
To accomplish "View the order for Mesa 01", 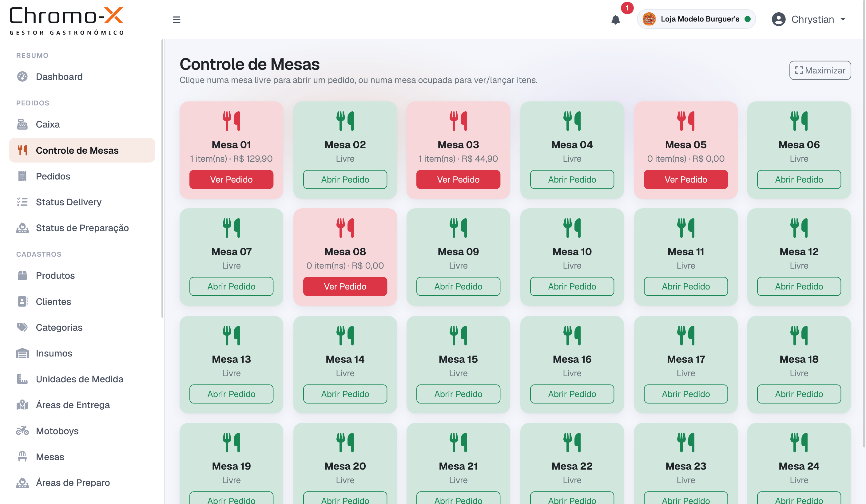I will coord(231,179).
